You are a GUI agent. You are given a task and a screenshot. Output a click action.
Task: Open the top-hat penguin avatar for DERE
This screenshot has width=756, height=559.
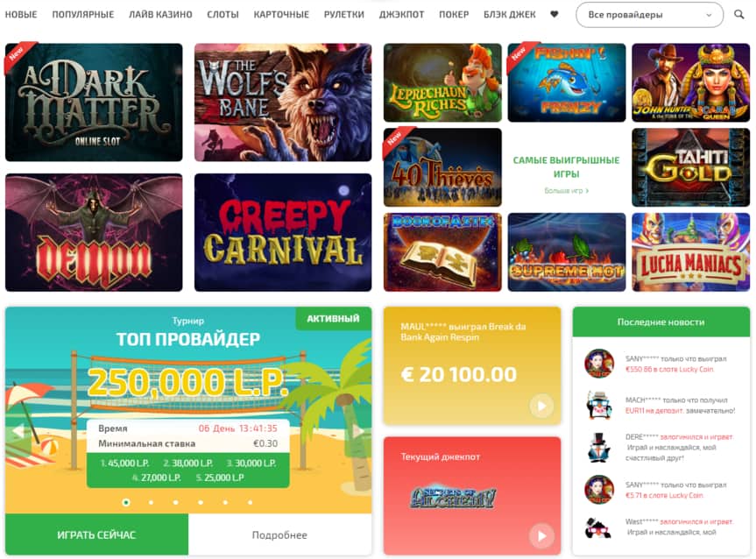coord(599,448)
